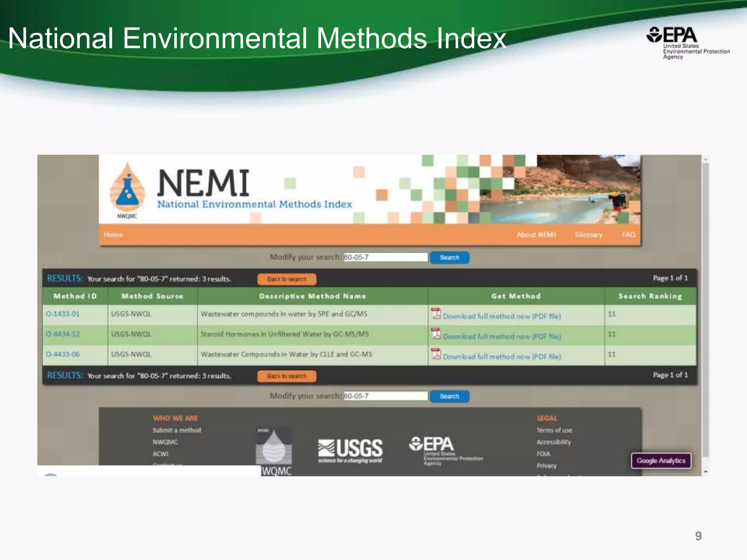Open method O-4434-12 link
747x560 pixels.
[63, 334]
